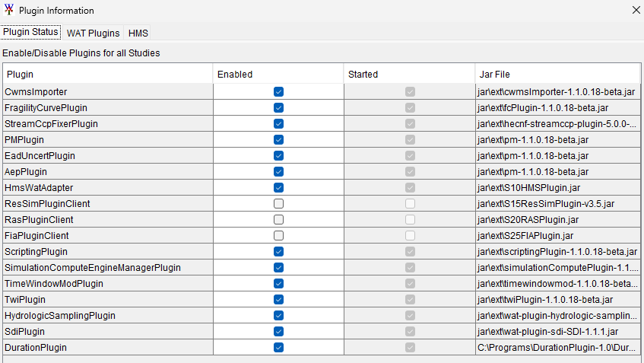
Task: Close the Plugin Information dialog
Action: (x=636, y=11)
